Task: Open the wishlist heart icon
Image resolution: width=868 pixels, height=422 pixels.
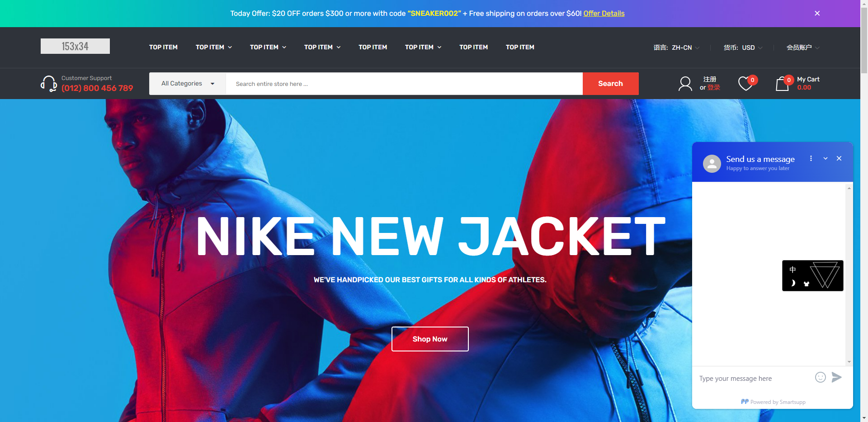Action: pos(745,84)
